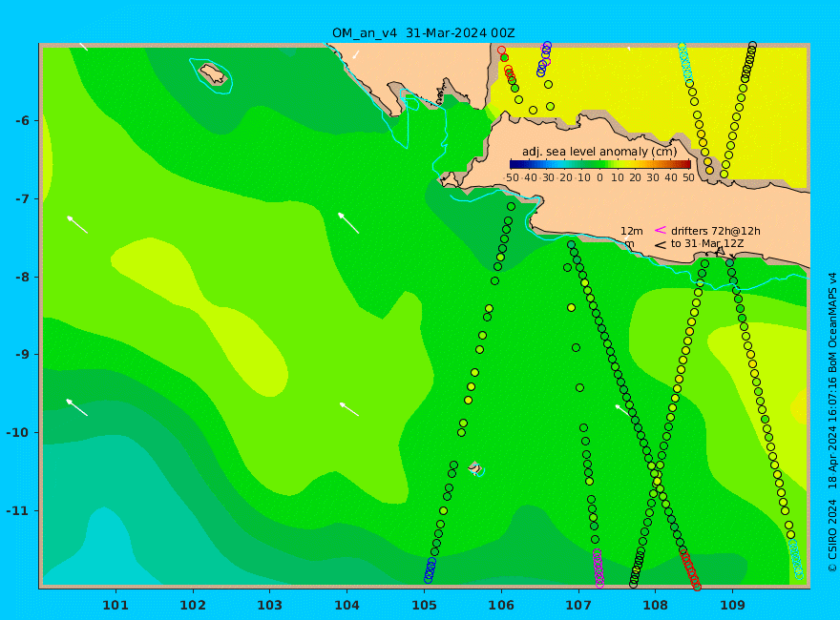Click longitude axis label 109
The height and width of the screenshot is (620, 840).
point(733,605)
